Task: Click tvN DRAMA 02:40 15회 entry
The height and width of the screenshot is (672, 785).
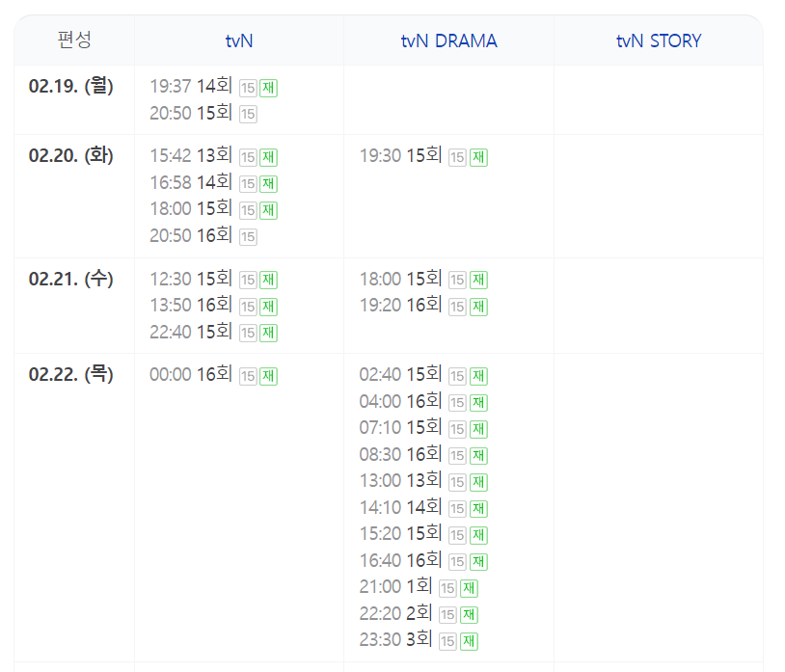Action: coord(423,374)
